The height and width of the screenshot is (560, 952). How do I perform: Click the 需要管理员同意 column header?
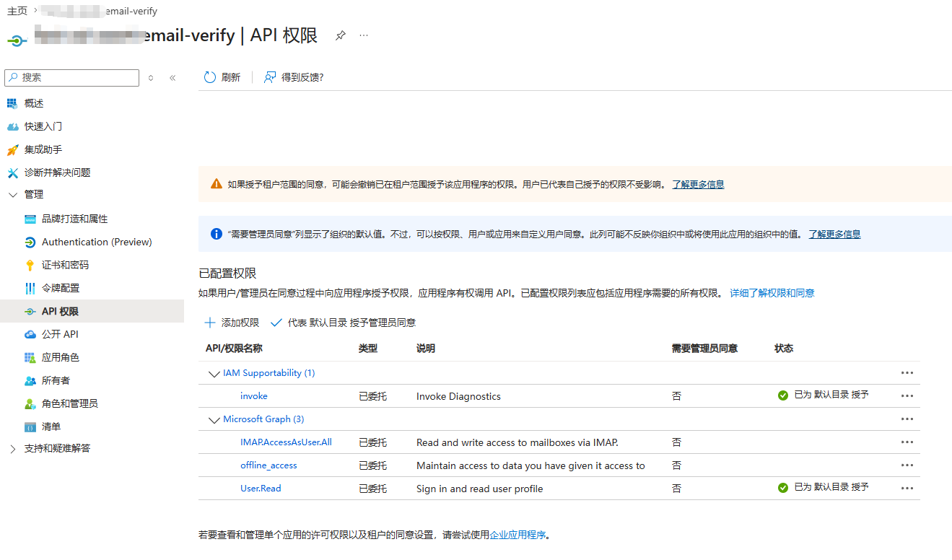pyautogui.click(x=704, y=348)
